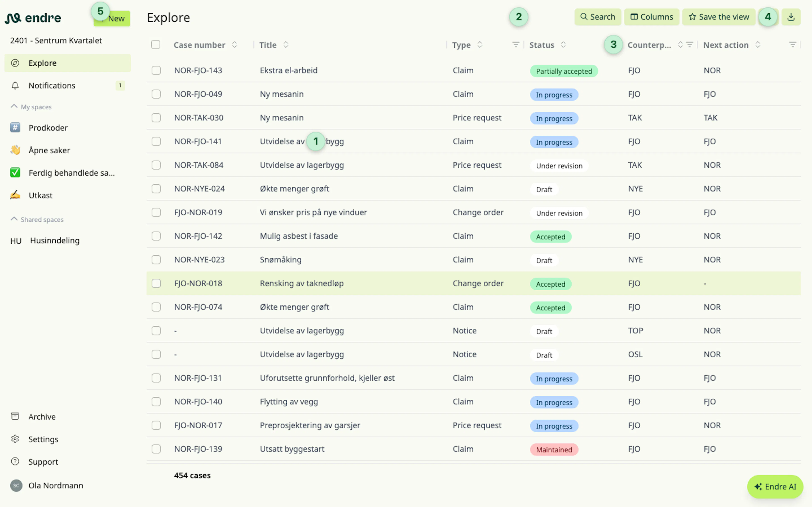
Task: Select Explore in the sidebar
Action: pyautogui.click(x=67, y=63)
